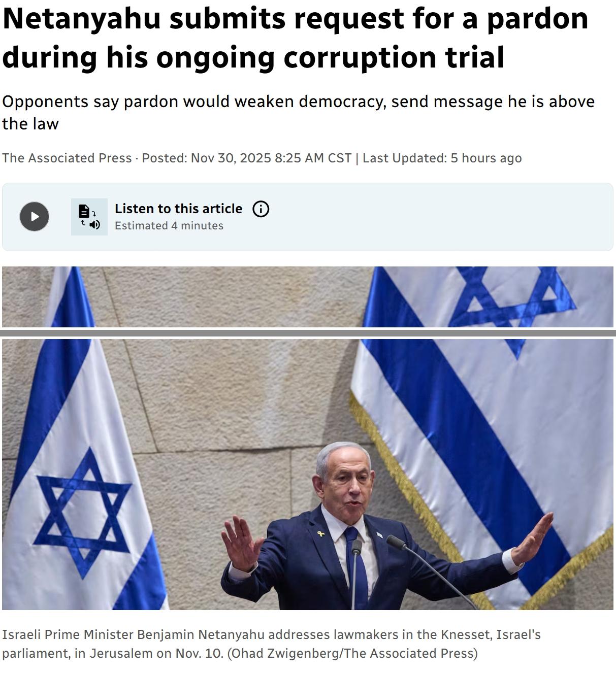Click the cropped flag image above the gray bar

click(x=308, y=297)
